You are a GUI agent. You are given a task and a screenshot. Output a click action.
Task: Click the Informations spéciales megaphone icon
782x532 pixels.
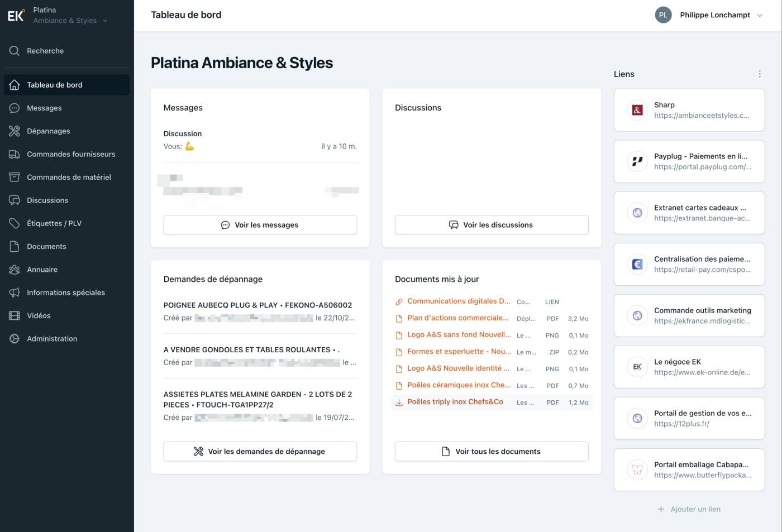click(15, 293)
